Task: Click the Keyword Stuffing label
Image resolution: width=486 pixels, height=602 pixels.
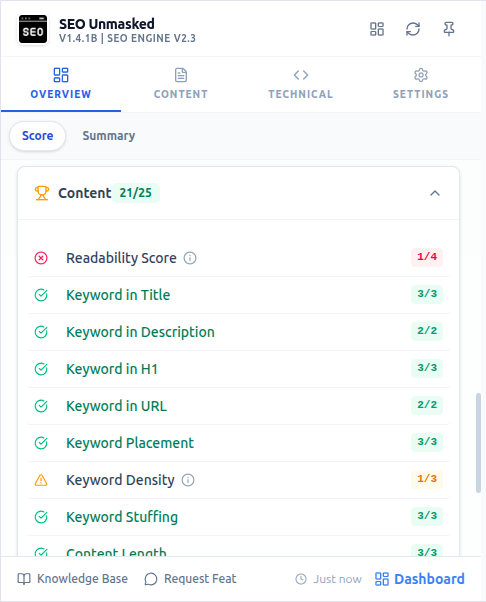Action: pyautogui.click(x=122, y=517)
